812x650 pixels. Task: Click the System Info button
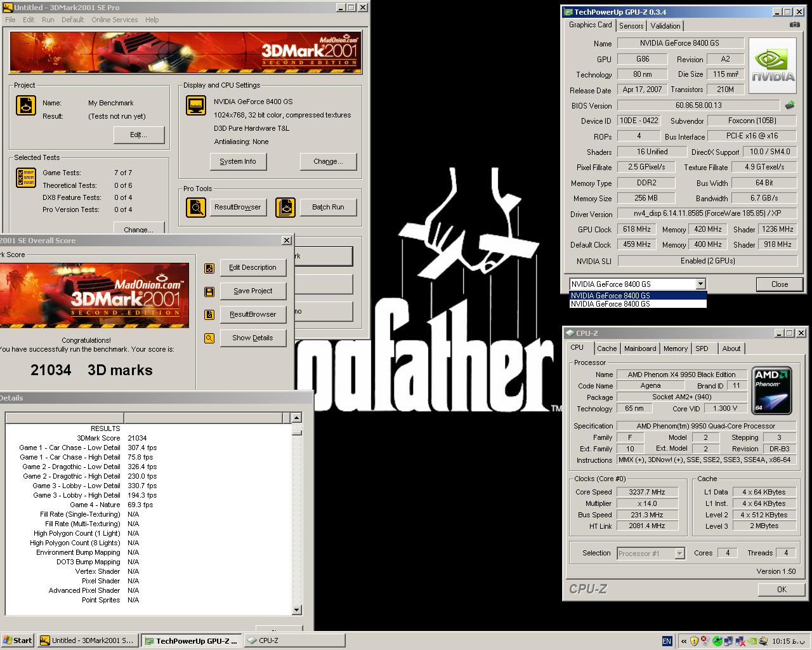238,161
